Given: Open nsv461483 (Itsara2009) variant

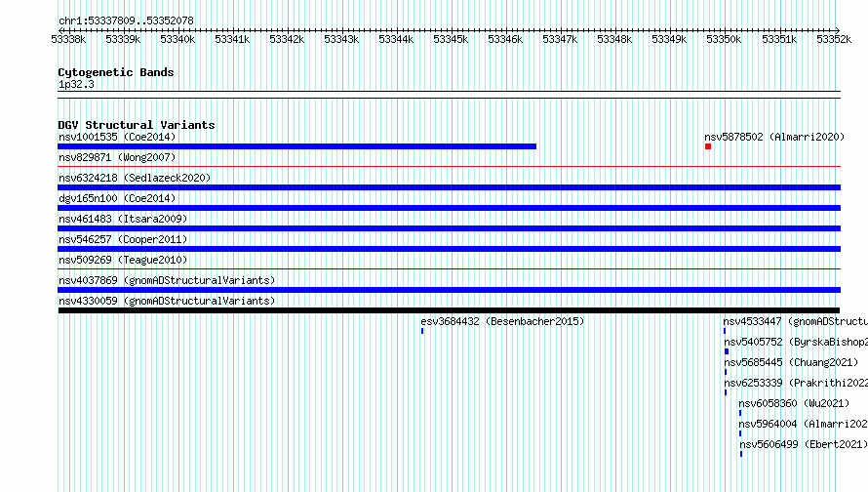Looking at the screenshot, I should 123,219.
